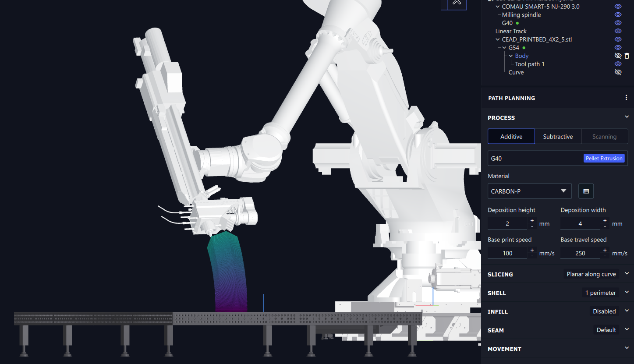The width and height of the screenshot is (634, 364).
Task: Click the Base print speed value field
Action: click(x=507, y=253)
